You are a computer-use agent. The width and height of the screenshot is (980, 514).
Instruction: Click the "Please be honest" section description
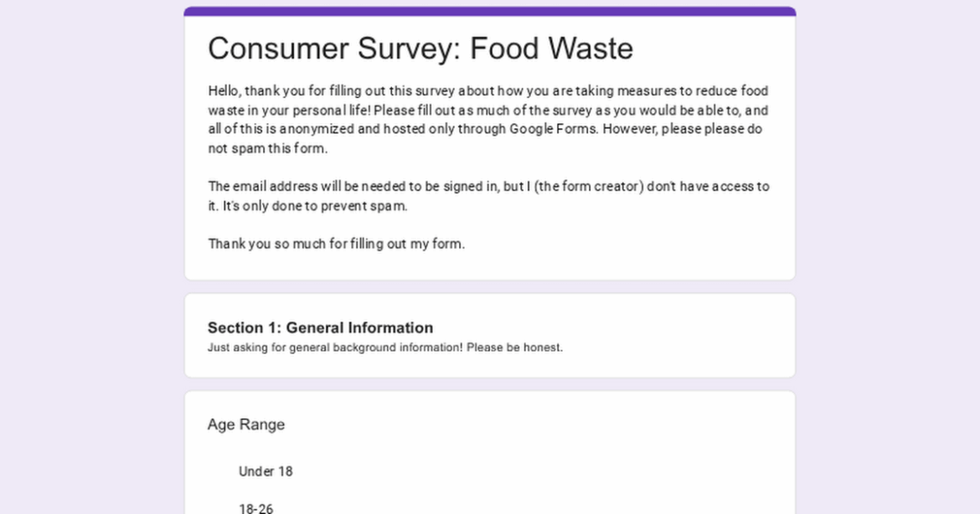point(385,347)
